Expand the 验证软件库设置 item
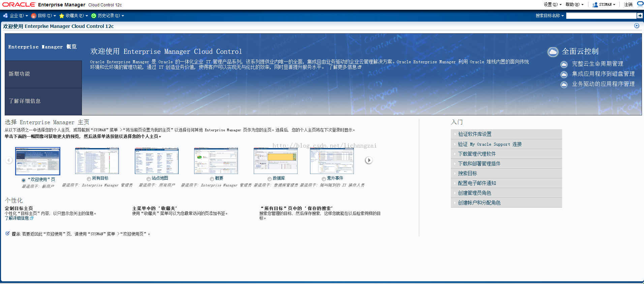Image resolution: width=644 pixels, height=284 pixels. 507,134
